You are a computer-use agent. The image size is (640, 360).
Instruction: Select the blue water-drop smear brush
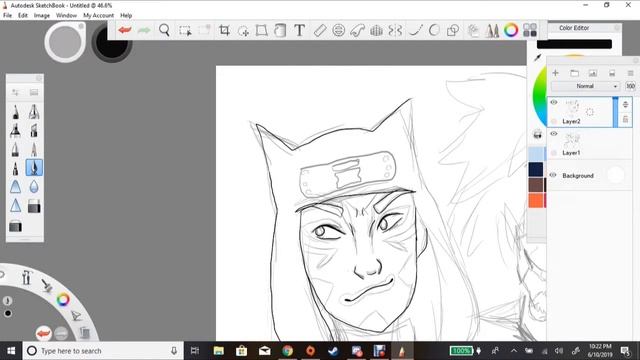34,187
